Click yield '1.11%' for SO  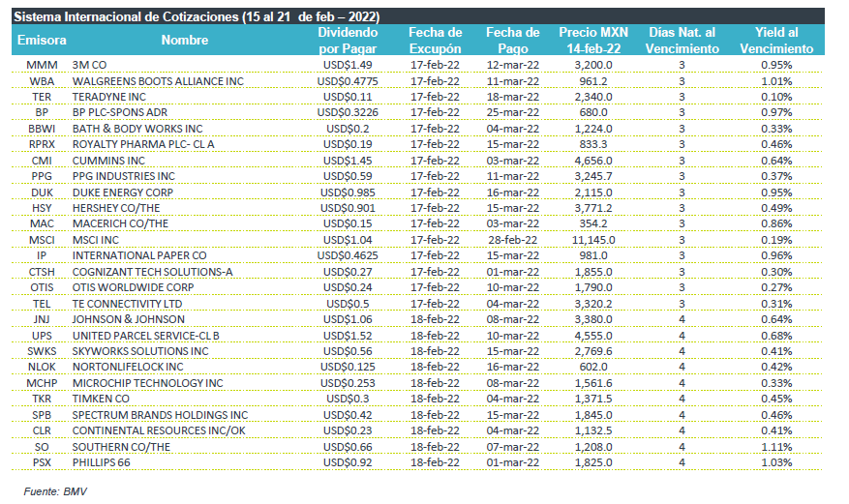(776, 447)
